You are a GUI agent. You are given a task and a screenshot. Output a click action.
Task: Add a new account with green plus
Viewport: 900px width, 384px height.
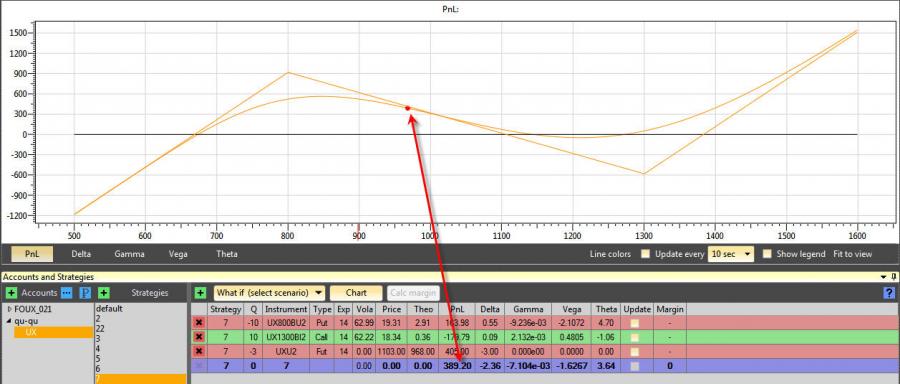click(11, 293)
